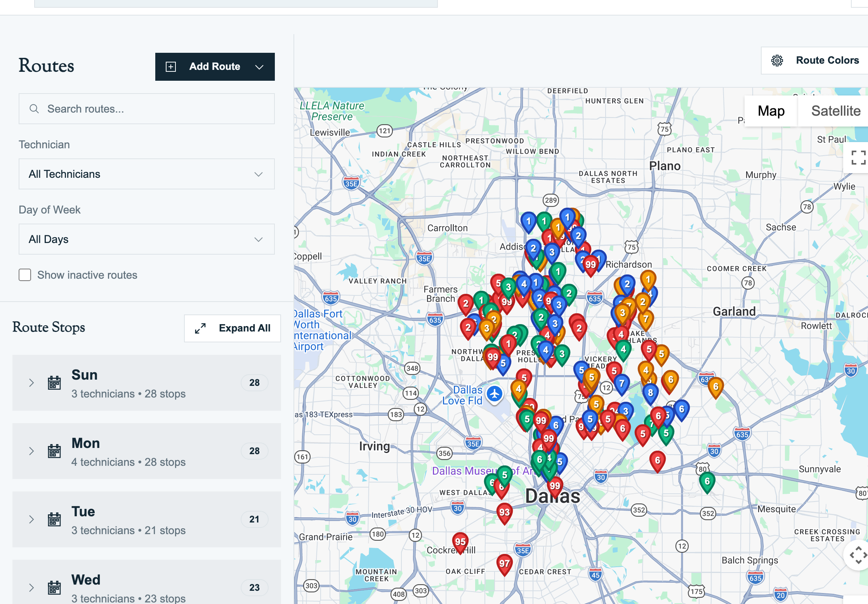
Task: Switch to Satellite view tab
Action: pos(833,111)
